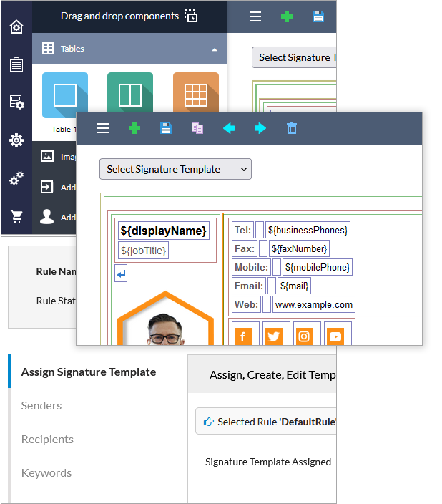Open the hamburger menu in front toolbar
442x504 pixels.
tap(103, 128)
